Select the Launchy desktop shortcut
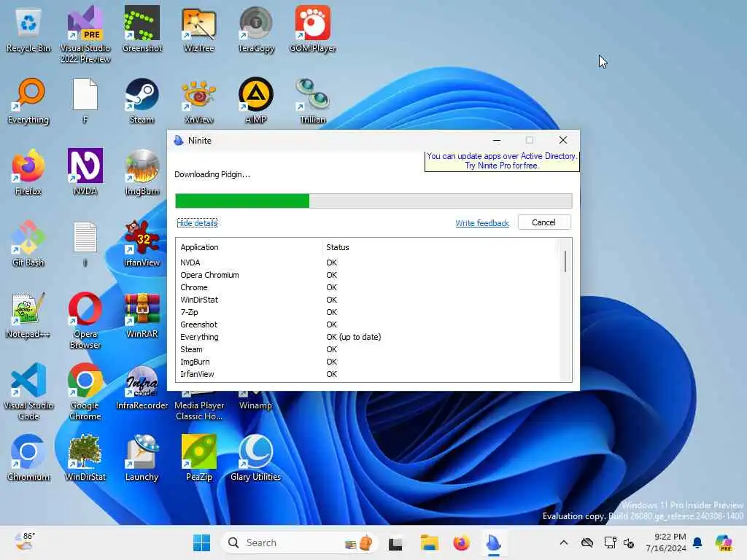Screen dimensions: 747x560 pyautogui.click(x=142, y=458)
